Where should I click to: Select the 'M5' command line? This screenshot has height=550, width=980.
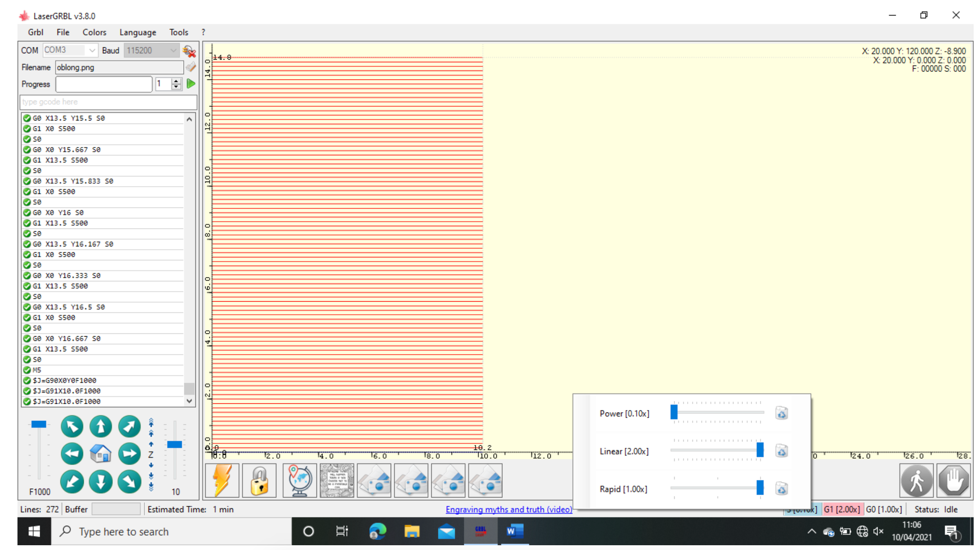point(103,370)
